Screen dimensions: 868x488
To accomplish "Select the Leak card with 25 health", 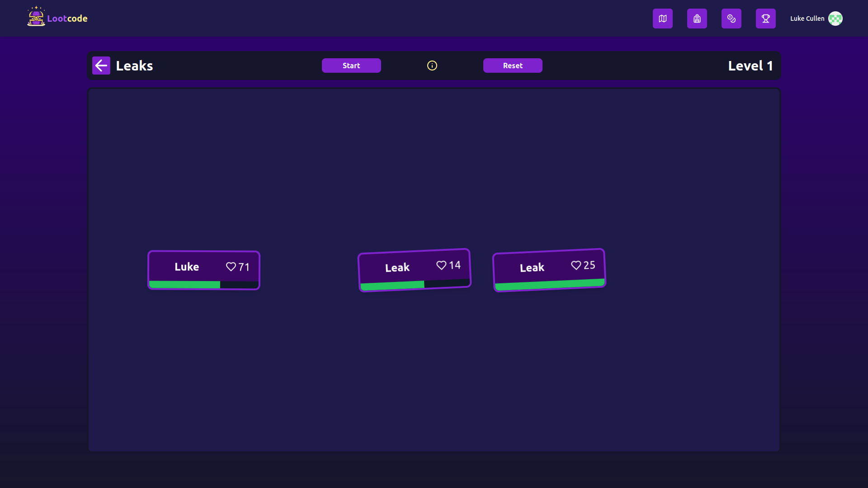I will point(549,270).
